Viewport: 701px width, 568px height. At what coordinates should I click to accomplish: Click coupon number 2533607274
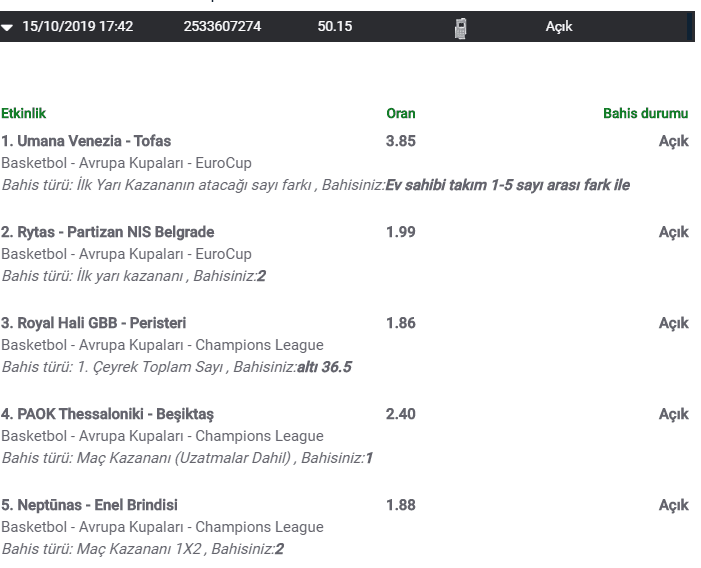[x=222, y=26]
